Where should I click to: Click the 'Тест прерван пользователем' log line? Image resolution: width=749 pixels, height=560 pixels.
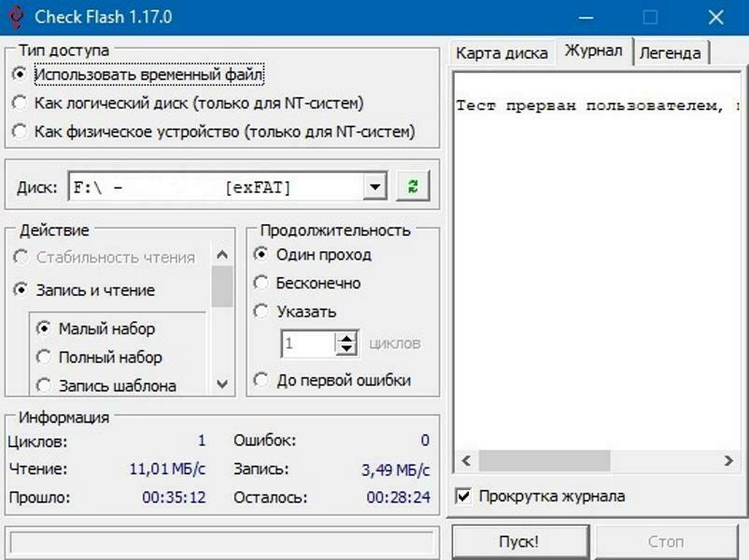click(597, 105)
